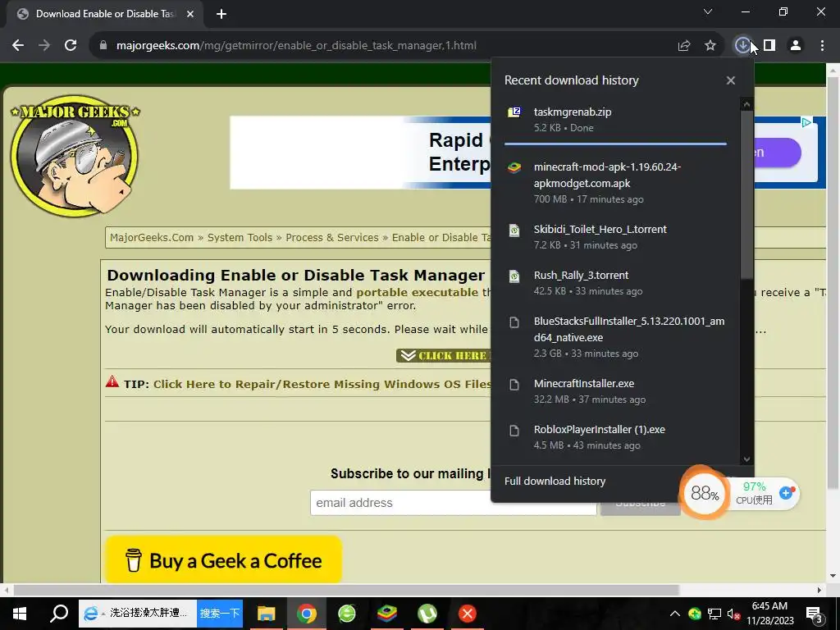The width and height of the screenshot is (840, 630).
Task: Open Full download history
Action: (555, 481)
